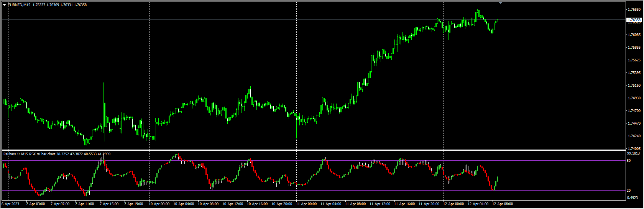Click the 1.75855 price scale label
Image resolution: width=644 pixels, height=209 pixels.
pos(634,48)
